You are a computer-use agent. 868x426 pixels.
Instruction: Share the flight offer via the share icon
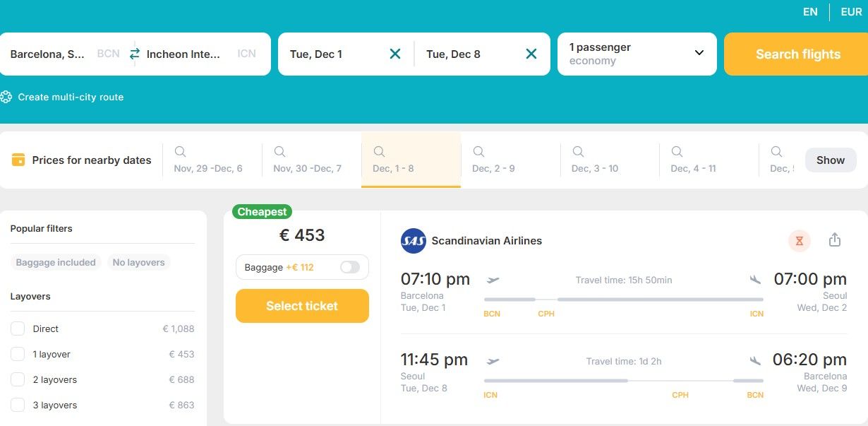pyautogui.click(x=835, y=239)
